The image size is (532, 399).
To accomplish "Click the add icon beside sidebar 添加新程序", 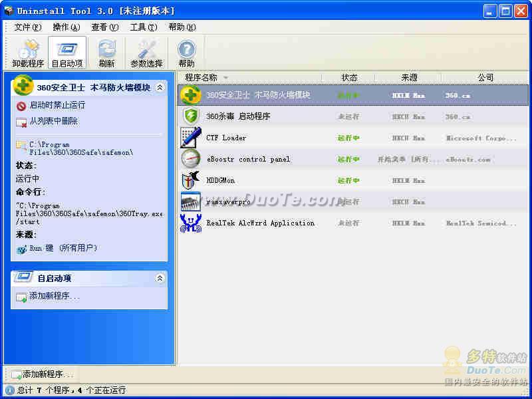I will pos(21,297).
